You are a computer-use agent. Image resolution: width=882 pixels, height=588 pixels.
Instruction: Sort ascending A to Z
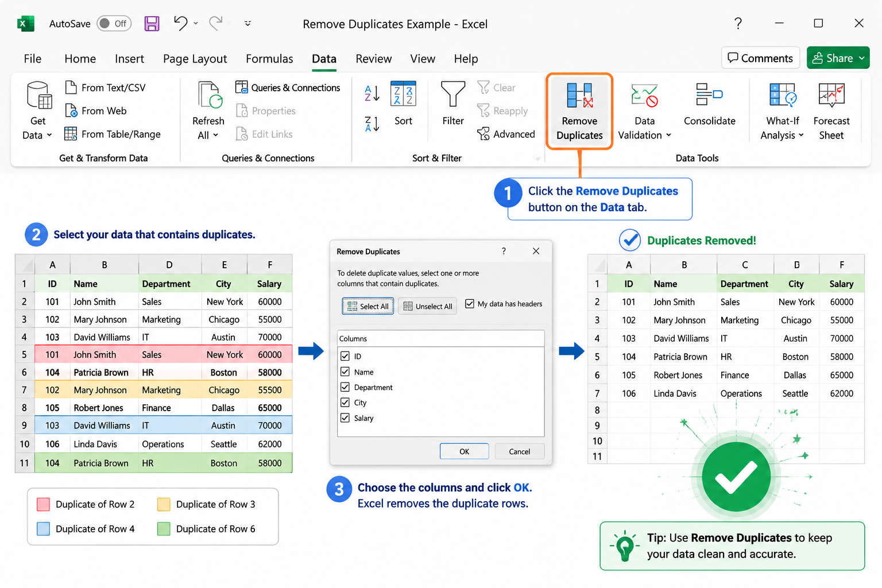(372, 93)
